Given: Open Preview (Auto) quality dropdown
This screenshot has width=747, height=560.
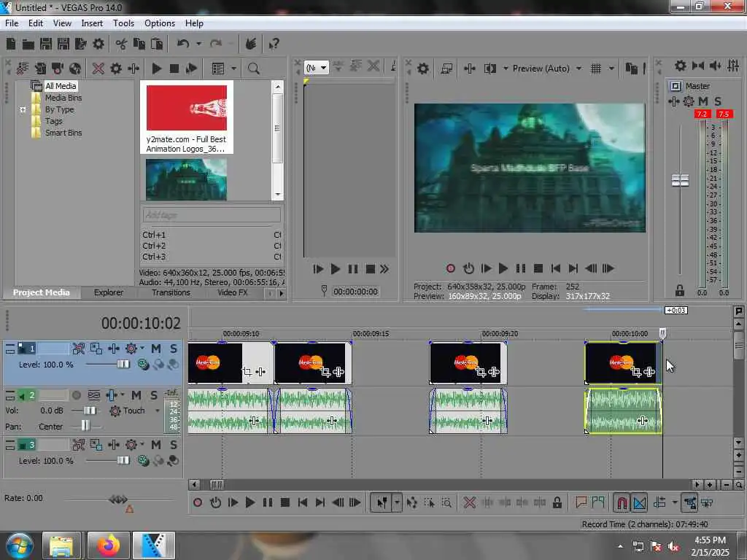Looking at the screenshot, I should (x=578, y=69).
